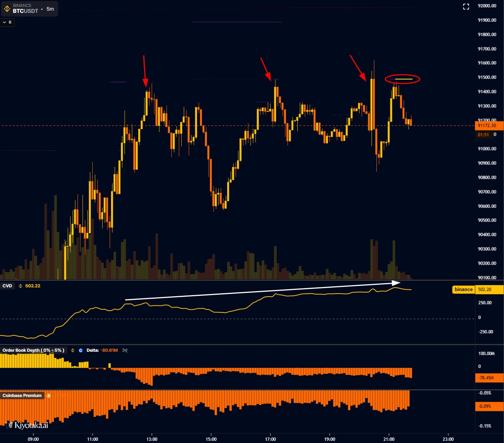This screenshot has height=443, width=504.
Task: Click the Binance icon next to CVD label
Action: 20,286
